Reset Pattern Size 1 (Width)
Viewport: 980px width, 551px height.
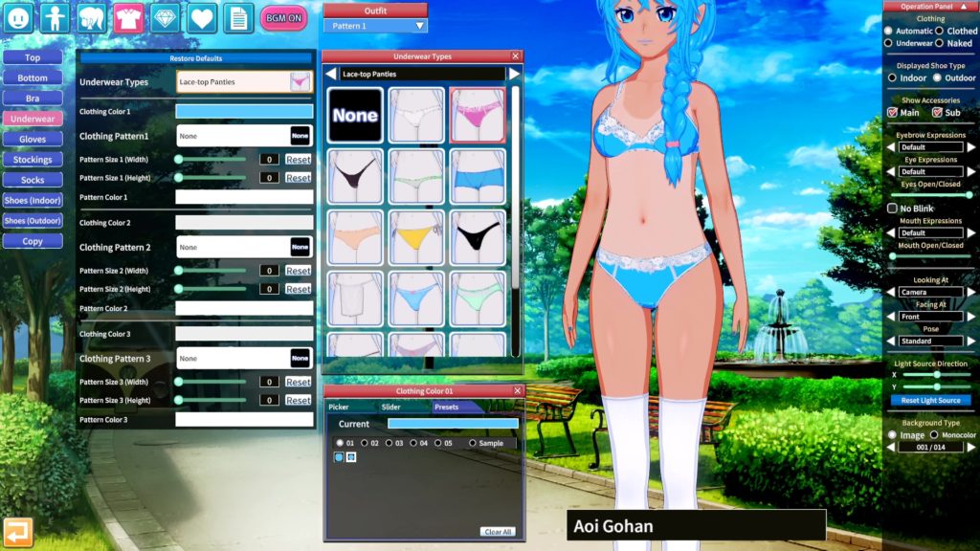(299, 160)
